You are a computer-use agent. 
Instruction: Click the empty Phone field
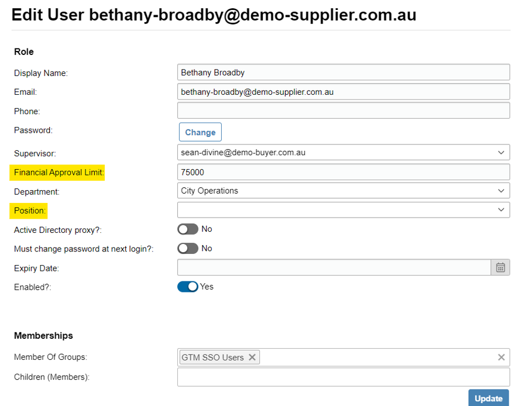(344, 111)
